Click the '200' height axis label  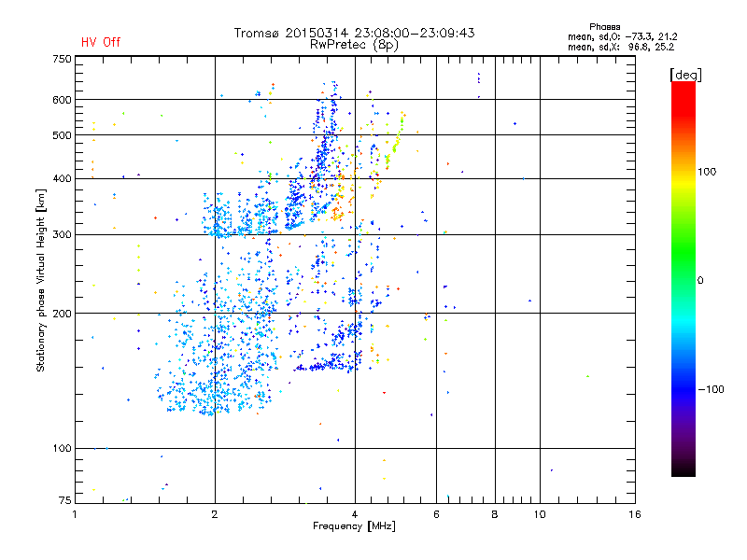(x=62, y=314)
